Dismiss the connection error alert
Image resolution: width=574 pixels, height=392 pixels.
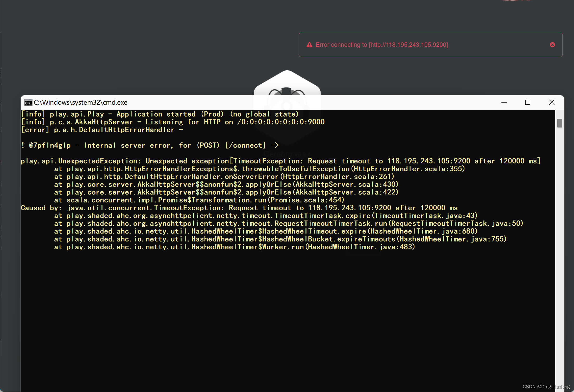552,45
